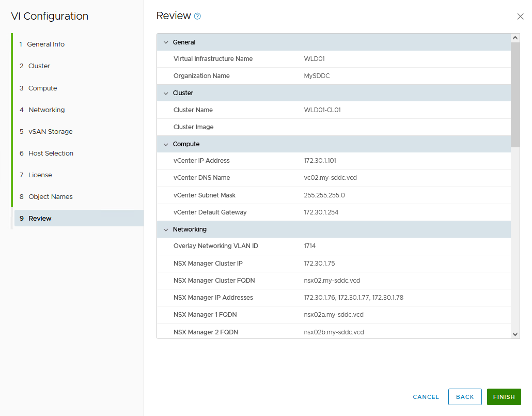This screenshot has height=416, width=532.
Task: Click the scroll-down arrow on the list
Action: (515, 334)
